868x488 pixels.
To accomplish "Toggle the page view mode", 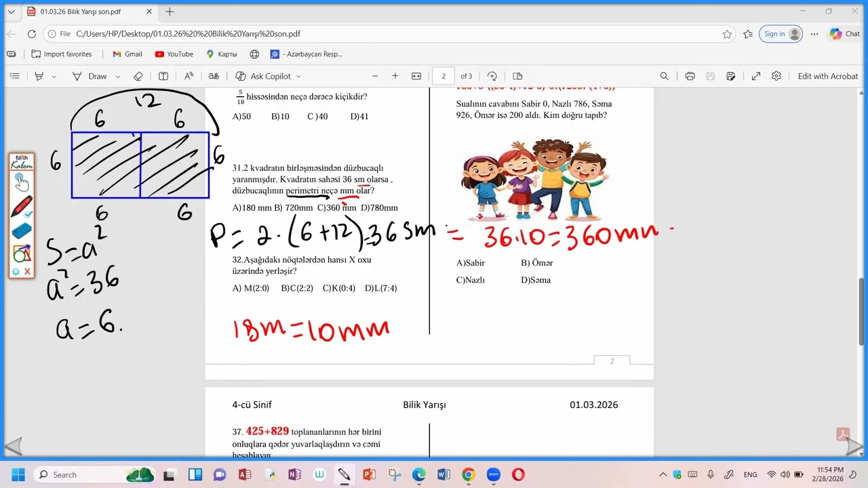I will point(517,76).
